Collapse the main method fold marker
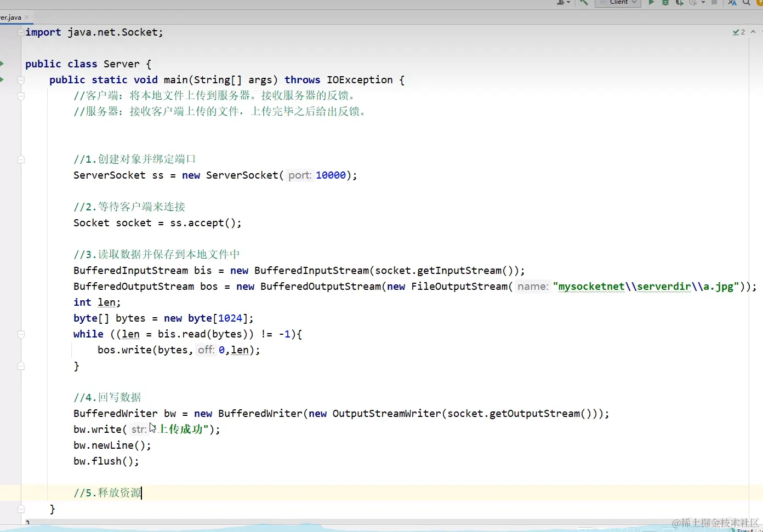The image size is (763, 532). 21,80
